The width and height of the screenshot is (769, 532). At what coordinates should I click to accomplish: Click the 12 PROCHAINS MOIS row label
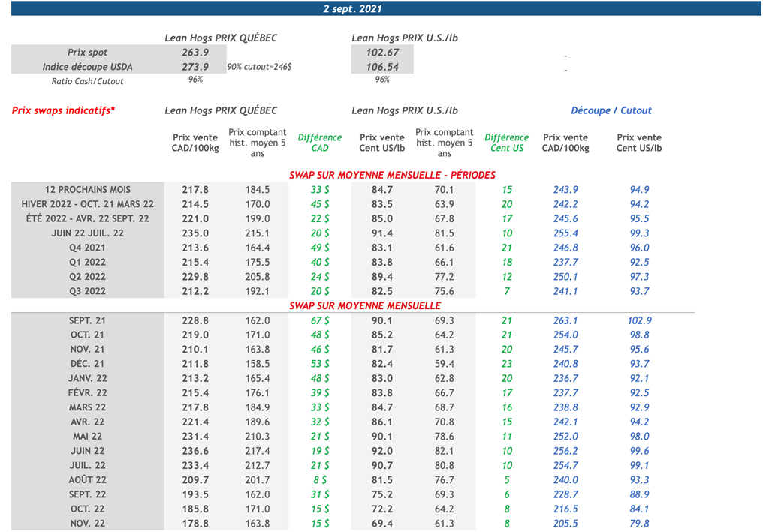click(x=87, y=190)
